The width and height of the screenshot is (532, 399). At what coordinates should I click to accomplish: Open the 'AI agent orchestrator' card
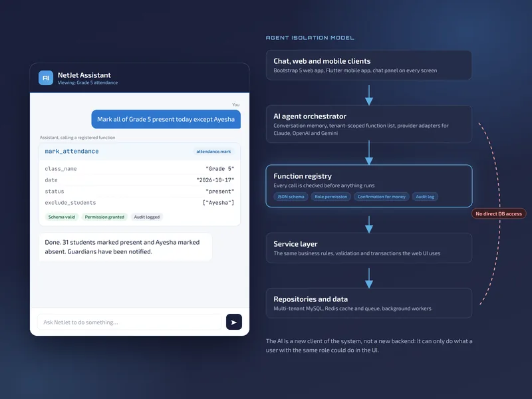pos(369,124)
